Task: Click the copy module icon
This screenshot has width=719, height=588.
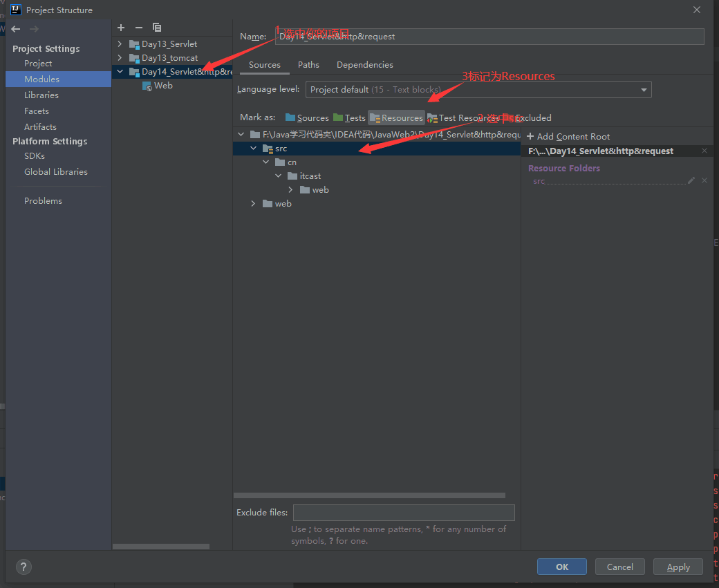Action: 157,28
